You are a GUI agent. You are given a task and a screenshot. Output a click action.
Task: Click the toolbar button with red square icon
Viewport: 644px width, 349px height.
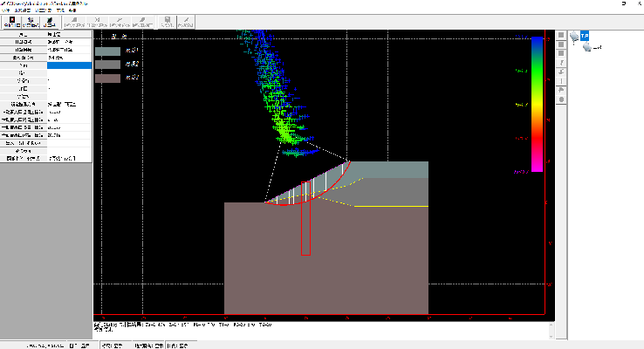(x=12, y=22)
